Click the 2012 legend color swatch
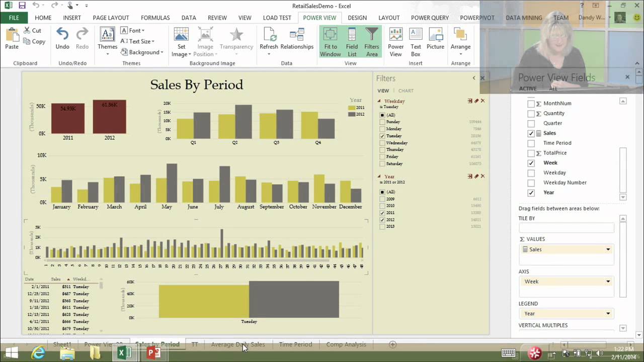The width and height of the screenshot is (644, 362). click(352, 114)
